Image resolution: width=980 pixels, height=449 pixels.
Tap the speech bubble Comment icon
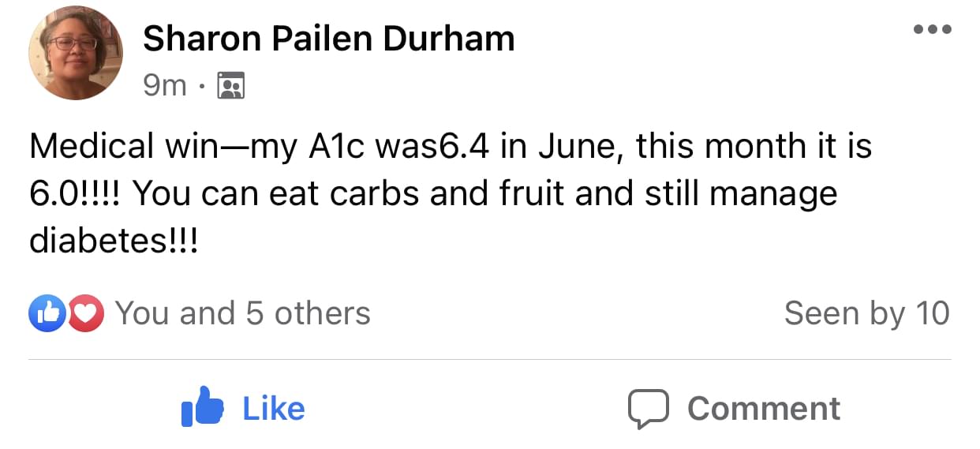tap(649, 409)
